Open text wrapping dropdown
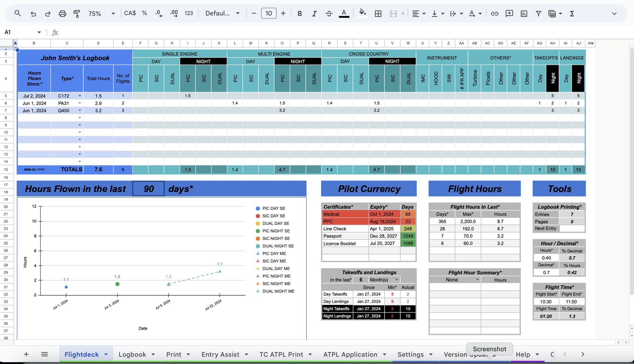The width and height of the screenshot is (634, 364). 456,14
